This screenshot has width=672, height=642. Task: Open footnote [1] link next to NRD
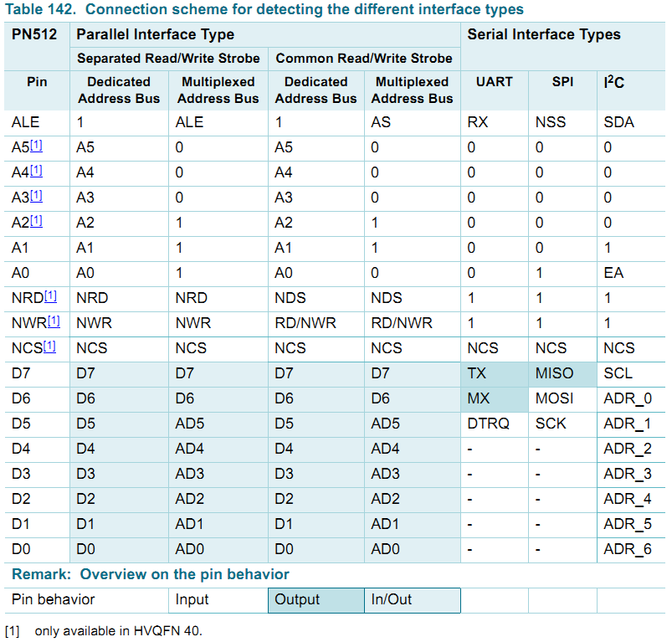pos(50,296)
